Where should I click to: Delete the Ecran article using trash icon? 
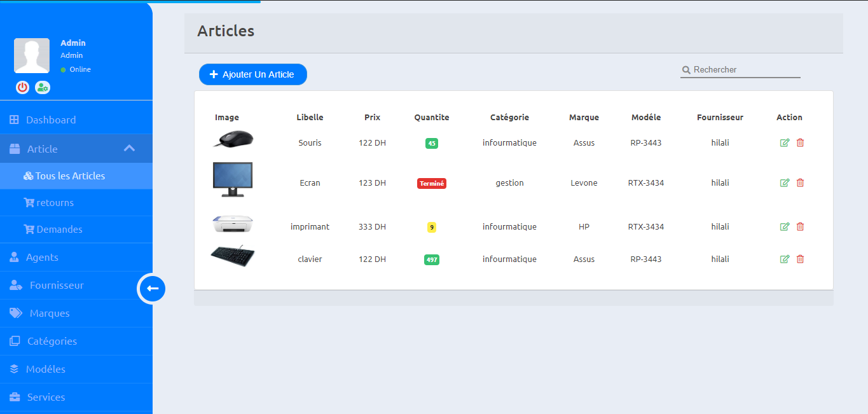tap(800, 183)
